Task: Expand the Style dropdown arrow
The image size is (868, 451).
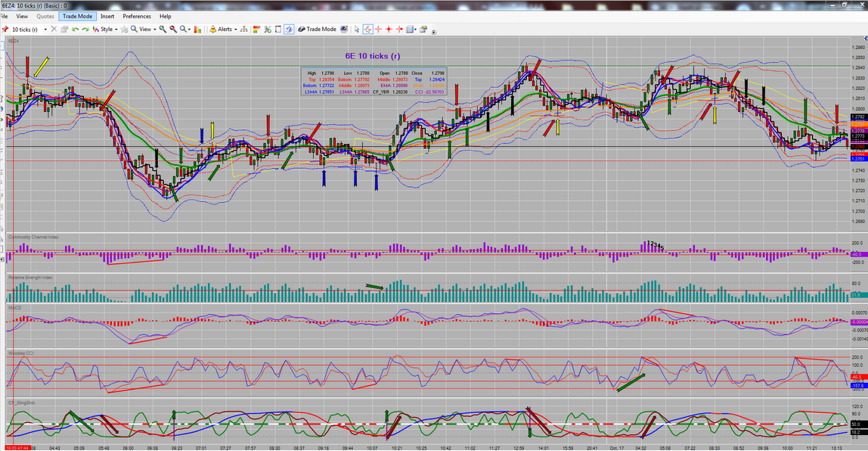Action: (116, 30)
